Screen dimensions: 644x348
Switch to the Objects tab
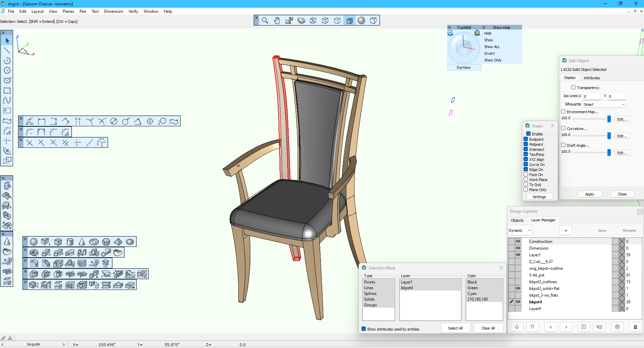pyautogui.click(x=517, y=220)
